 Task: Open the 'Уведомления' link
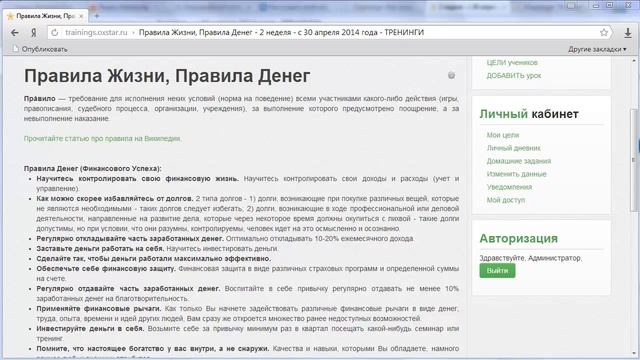click(509, 187)
